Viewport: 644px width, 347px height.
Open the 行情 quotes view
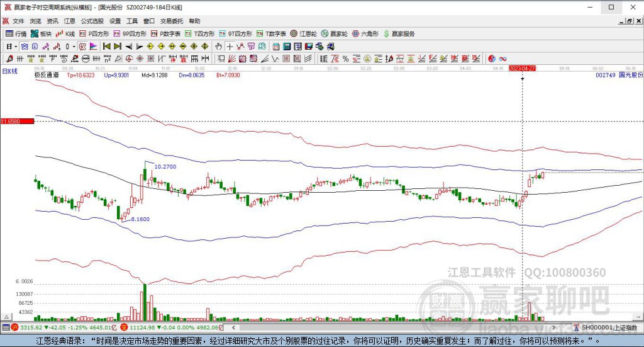tap(16, 34)
